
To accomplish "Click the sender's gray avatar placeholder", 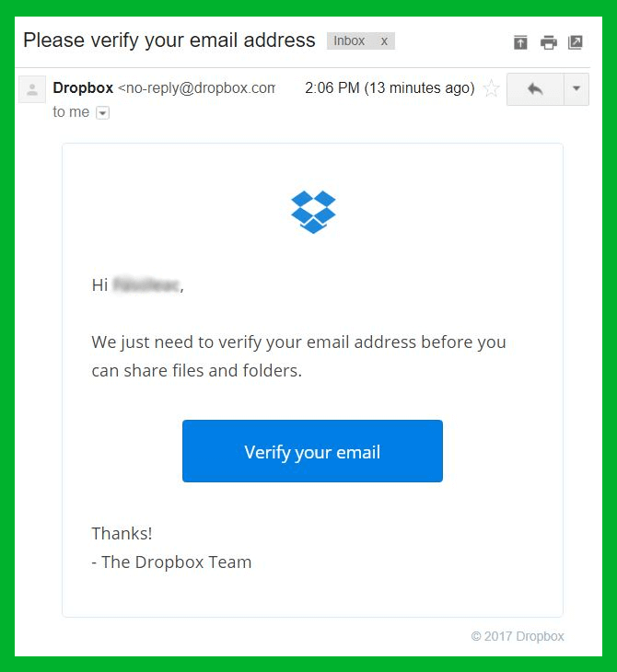I will pos(32,89).
